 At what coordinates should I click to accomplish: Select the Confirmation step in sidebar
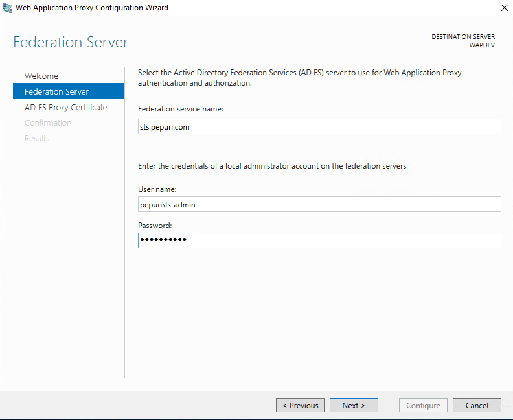(48, 122)
